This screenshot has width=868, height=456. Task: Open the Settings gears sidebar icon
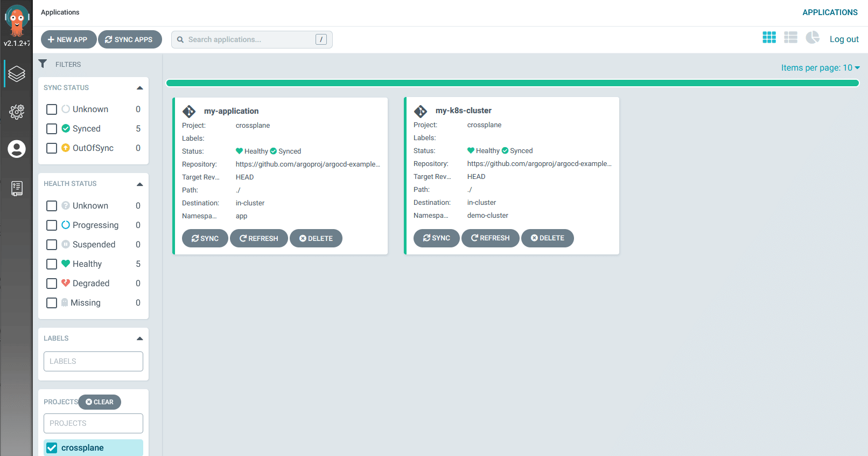click(17, 112)
